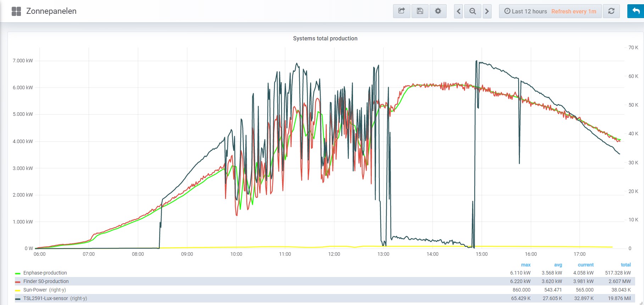Click the 543.471 avg value

click(553, 290)
